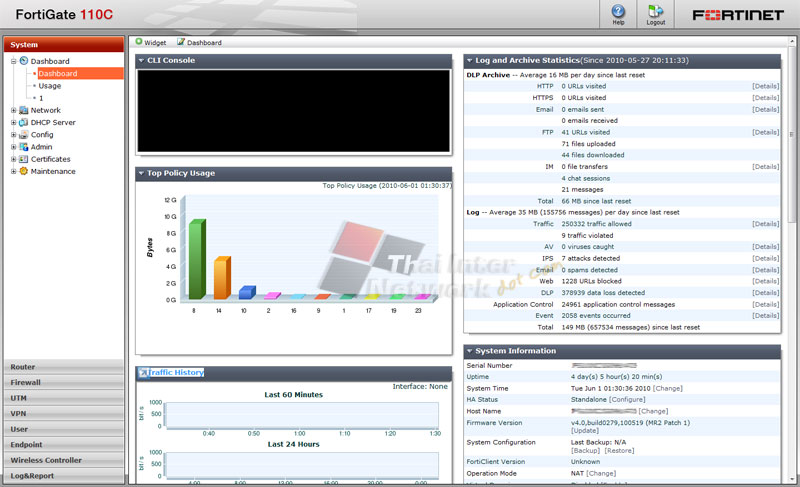
Task: Select the Usage tree item
Action: pyautogui.click(x=49, y=86)
